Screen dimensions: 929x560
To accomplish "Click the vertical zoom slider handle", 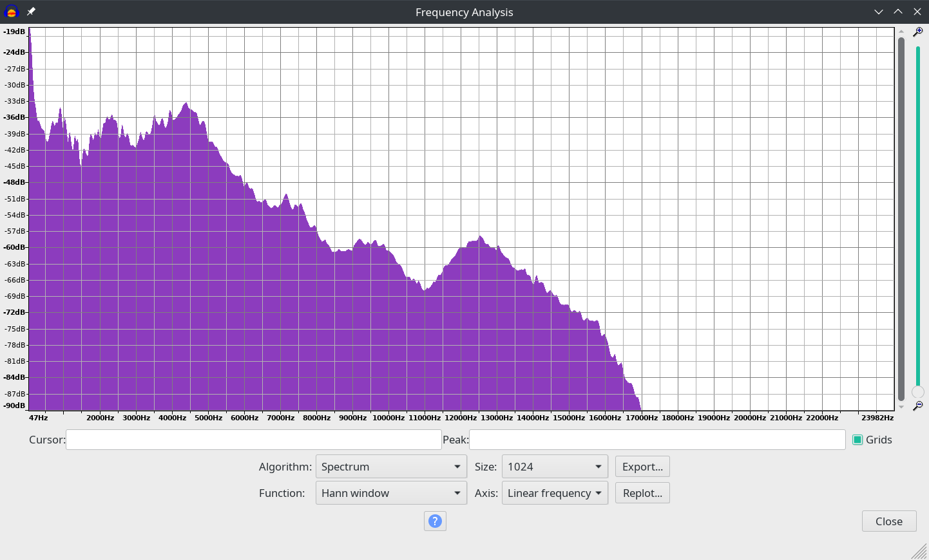I will (x=918, y=392).
